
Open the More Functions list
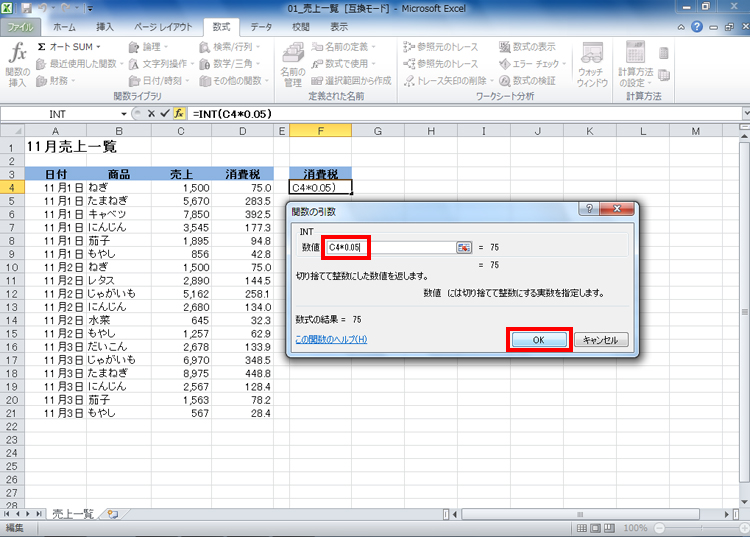click(234, 81)
